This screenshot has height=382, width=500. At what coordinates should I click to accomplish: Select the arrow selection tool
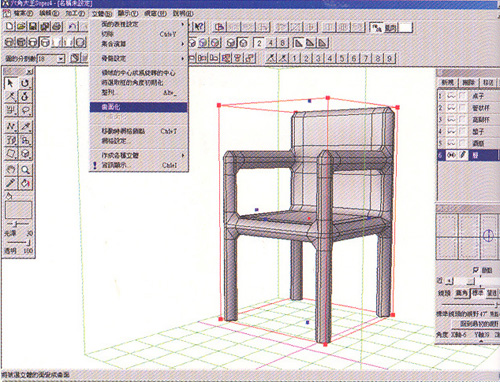11,83
